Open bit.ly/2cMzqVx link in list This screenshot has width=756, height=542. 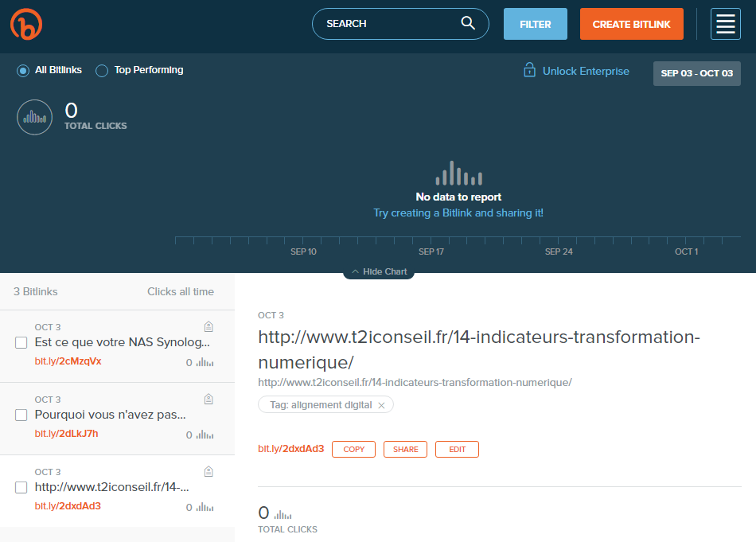click(68, 361)
